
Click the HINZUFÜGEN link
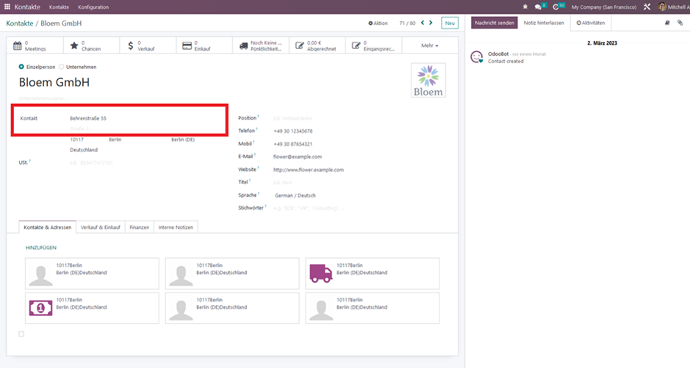(41, 248)
